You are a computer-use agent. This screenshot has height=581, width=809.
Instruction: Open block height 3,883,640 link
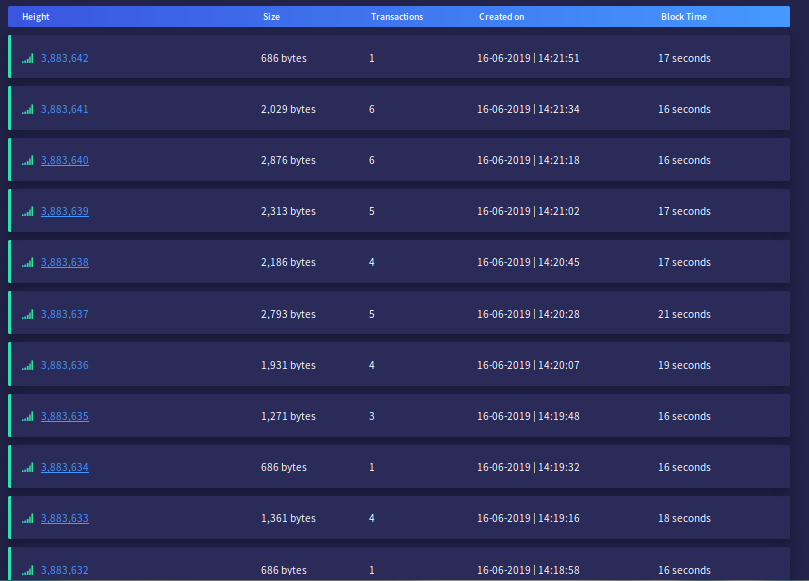65,160
